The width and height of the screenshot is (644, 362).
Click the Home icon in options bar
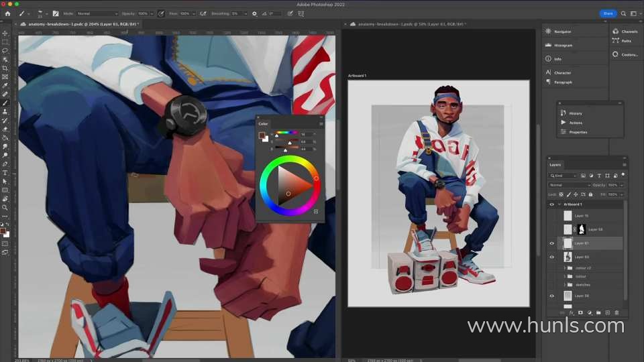(x=7, y=13)
